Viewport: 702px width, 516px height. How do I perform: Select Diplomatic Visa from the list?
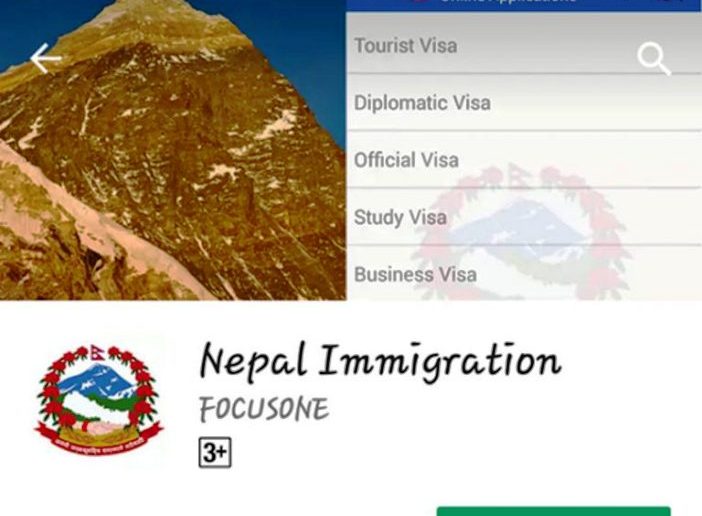click(524, 102)
